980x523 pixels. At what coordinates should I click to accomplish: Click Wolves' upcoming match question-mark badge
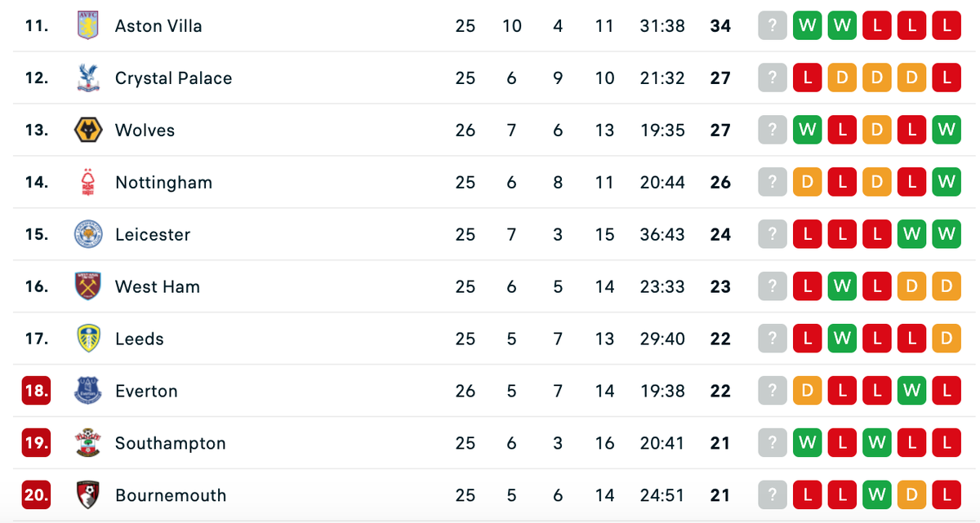pos(772,130)
